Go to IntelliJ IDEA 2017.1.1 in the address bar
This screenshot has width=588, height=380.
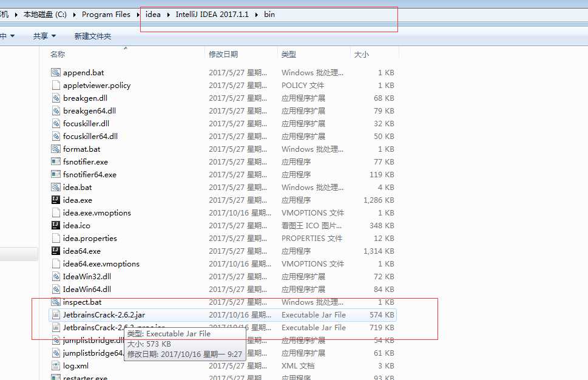pos(212,15)
